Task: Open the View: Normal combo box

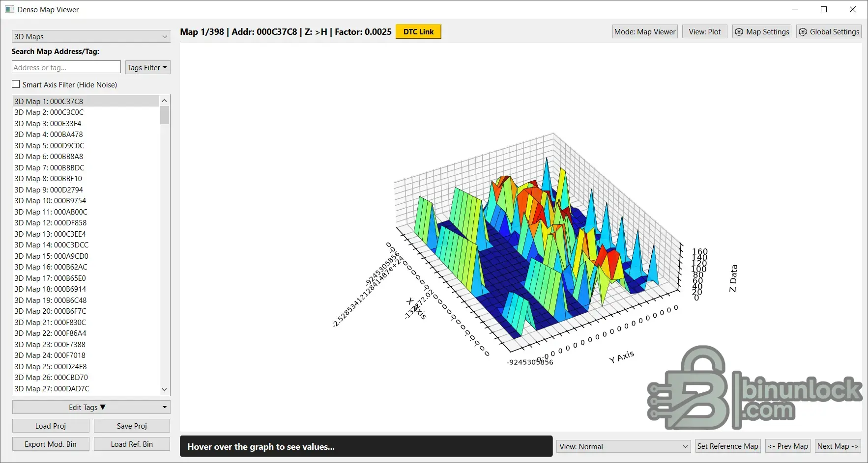Action: [x=623, y=446]
